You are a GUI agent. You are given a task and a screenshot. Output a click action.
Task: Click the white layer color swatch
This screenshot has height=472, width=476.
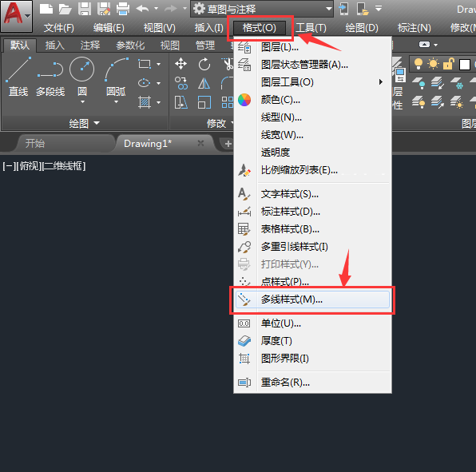(x=465, y=65)
